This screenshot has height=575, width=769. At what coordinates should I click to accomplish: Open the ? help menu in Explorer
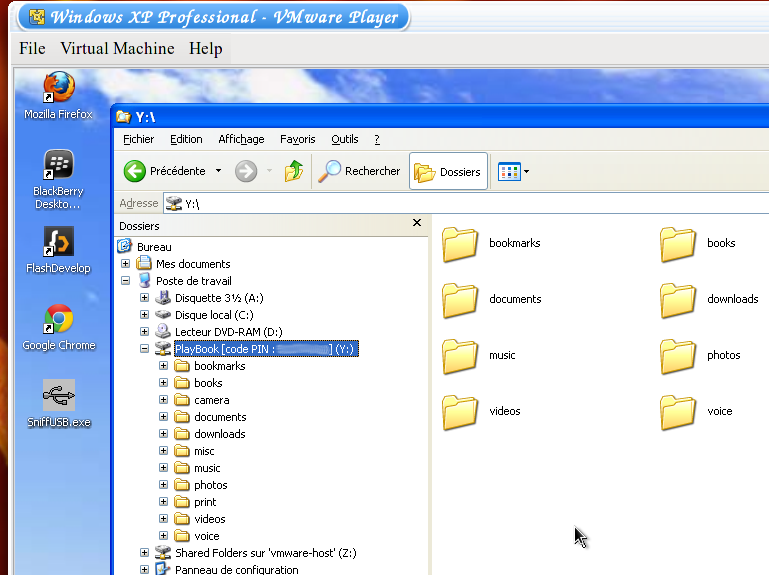click(377, 139)
